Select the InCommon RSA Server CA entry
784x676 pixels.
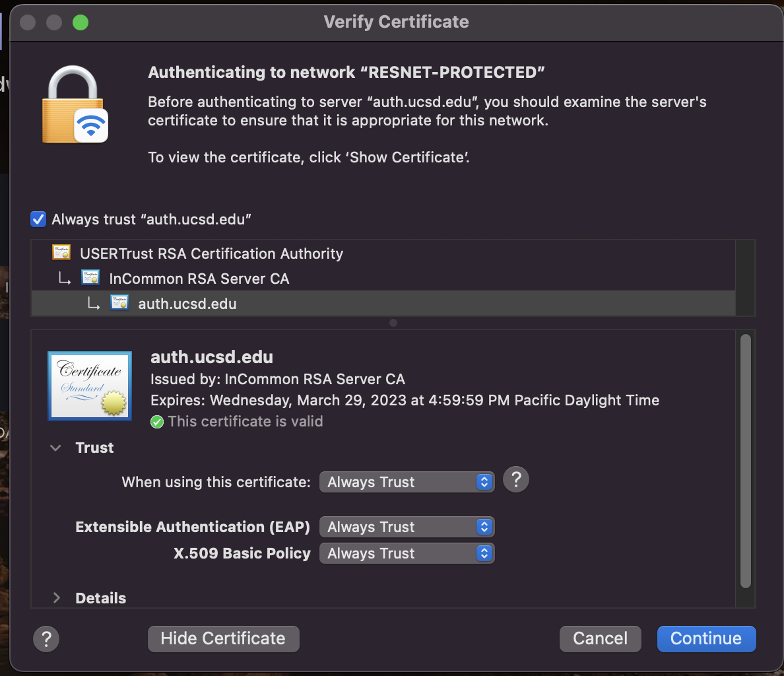point(199,278)
